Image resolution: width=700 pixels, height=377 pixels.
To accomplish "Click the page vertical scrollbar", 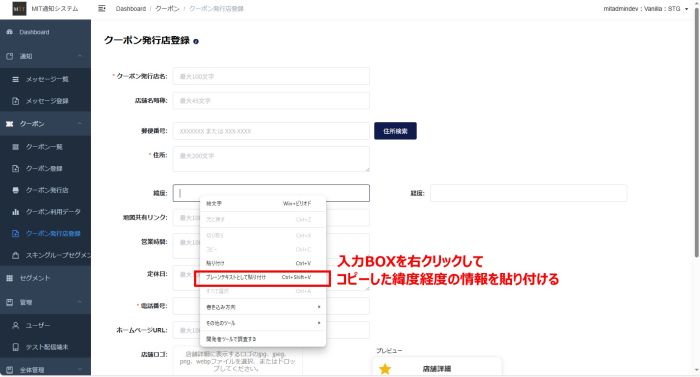I will [696, 132].
